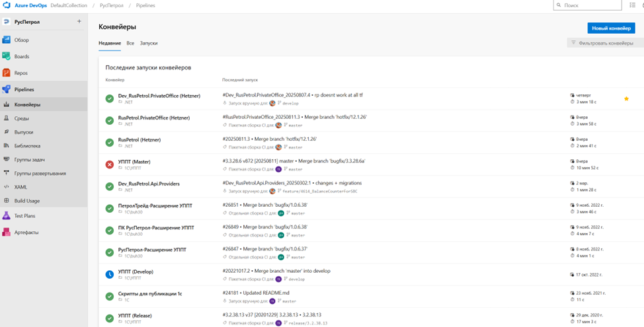Select Библиотека in the Pipelines submenu
The image size is (644, 327).
tap(27, 146)
